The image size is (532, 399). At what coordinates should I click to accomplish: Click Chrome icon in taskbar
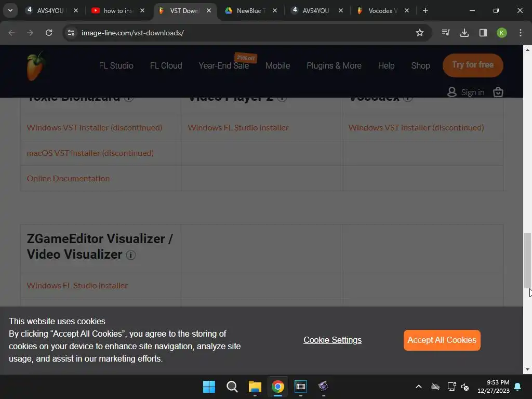click(x=277, y=387)
